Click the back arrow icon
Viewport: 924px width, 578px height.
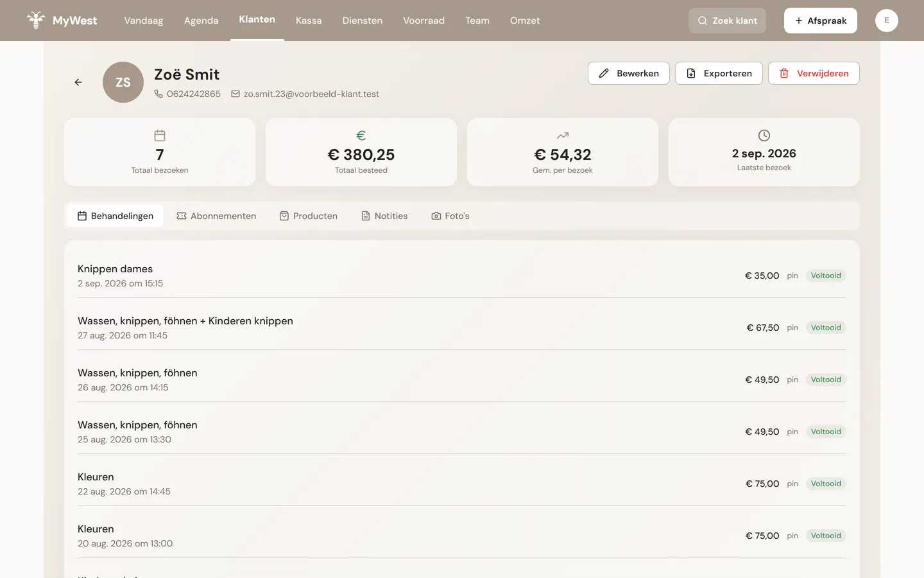coord(78,82)
